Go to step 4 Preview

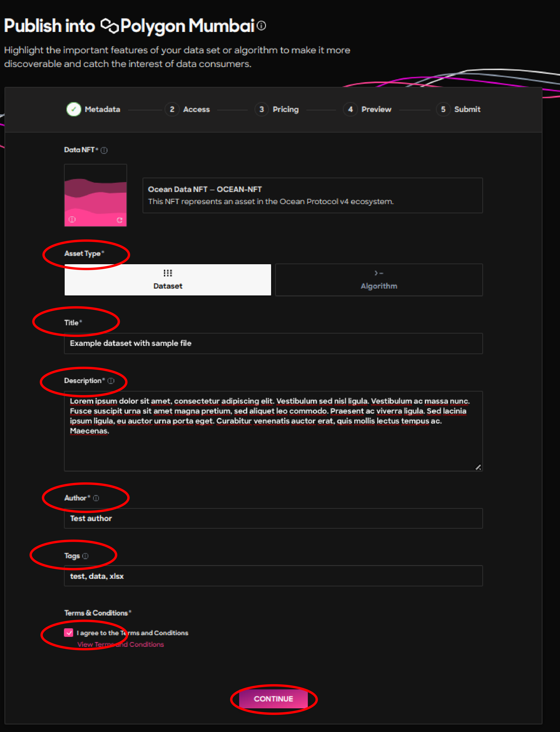(367, 109)
